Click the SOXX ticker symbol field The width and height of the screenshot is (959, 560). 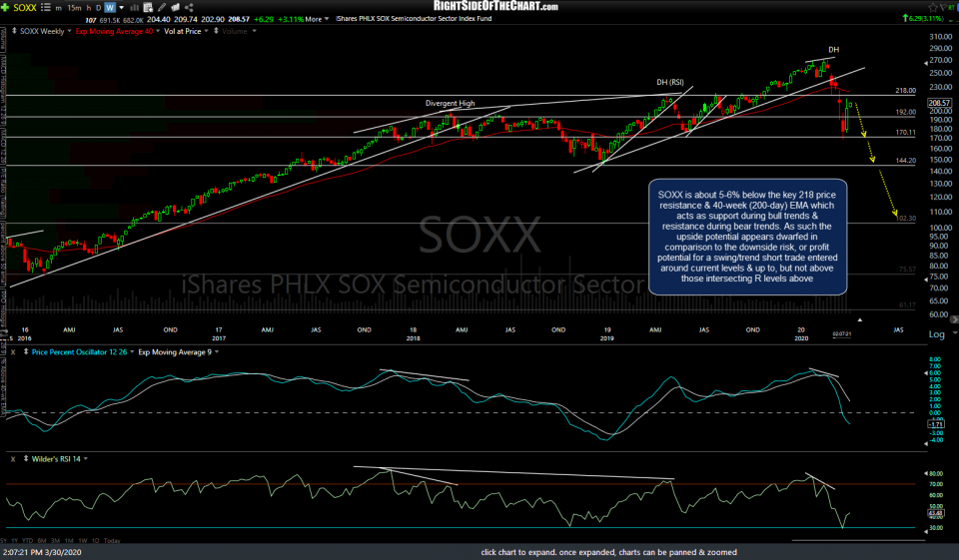click(x=25, y=7)
